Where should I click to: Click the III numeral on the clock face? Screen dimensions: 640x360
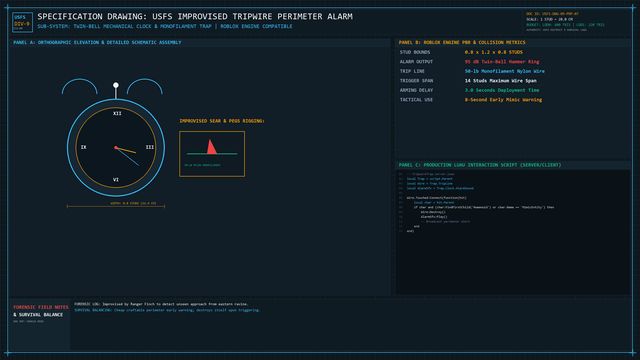(x=150, y=147)
